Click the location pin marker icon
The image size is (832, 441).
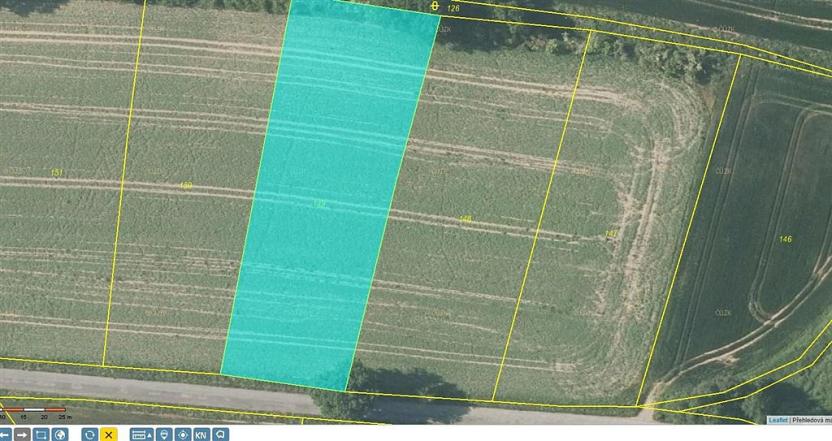point(164,434)
